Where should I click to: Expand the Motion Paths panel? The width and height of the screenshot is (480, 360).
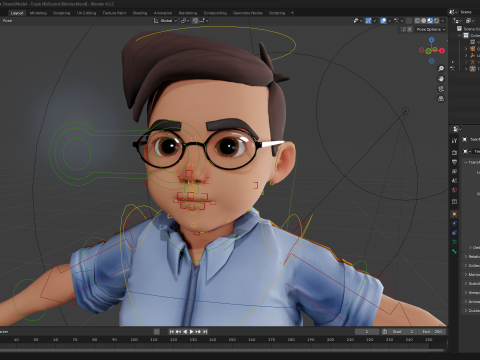pyautogui.click(x=466, y=274)
